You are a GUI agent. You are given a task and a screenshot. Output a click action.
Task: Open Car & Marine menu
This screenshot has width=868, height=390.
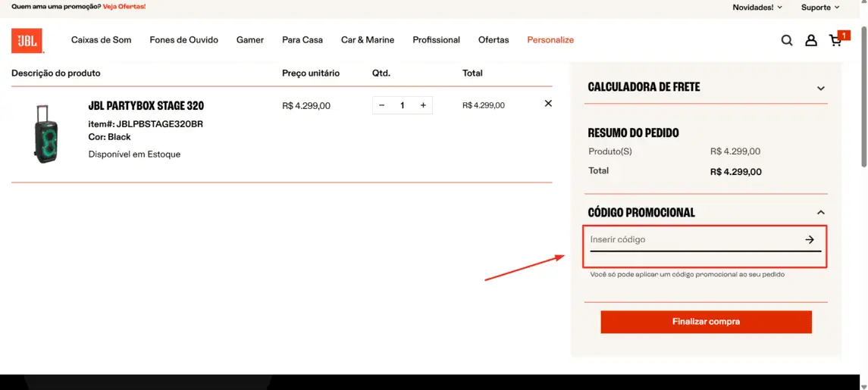click(368, 40)
